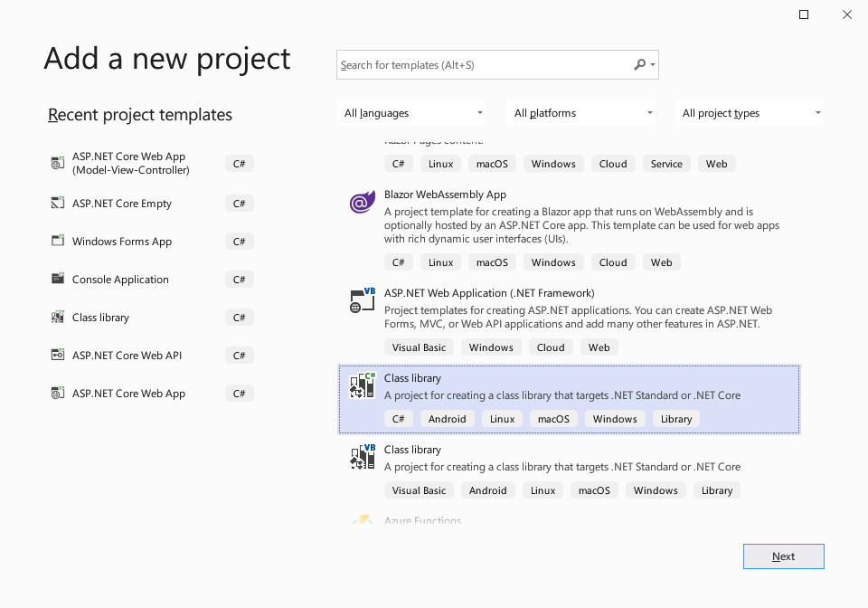Open the All languages dropdown
868x608 pixels.
click(411, 113)
